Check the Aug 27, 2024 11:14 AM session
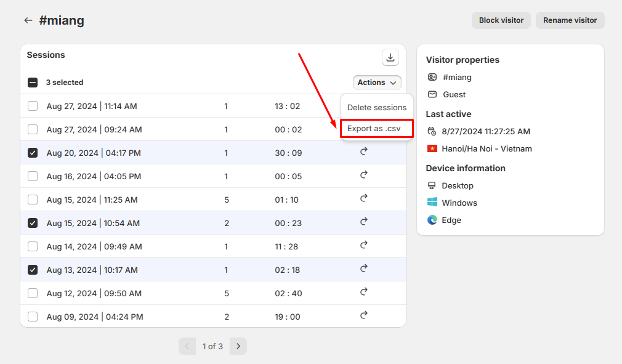The width and height of the screenshot is (622, 364). coord(33,106)
